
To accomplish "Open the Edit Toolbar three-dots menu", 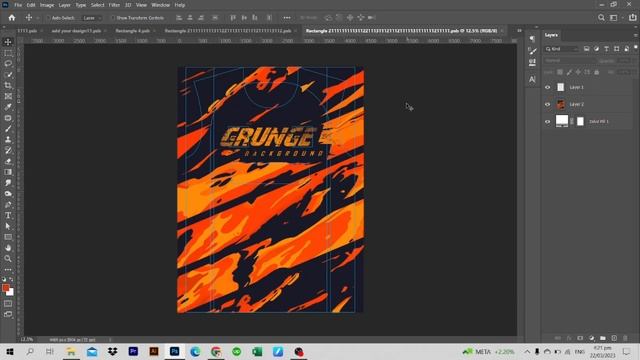I will coord(8,269).
